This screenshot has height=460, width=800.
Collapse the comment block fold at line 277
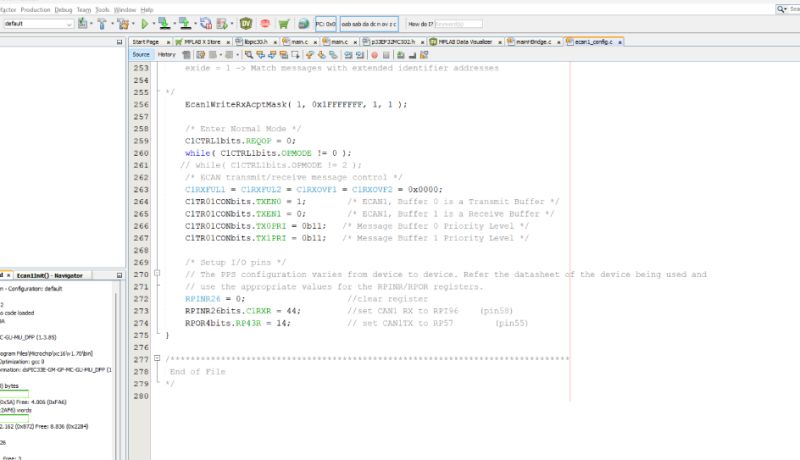[157, 359]
